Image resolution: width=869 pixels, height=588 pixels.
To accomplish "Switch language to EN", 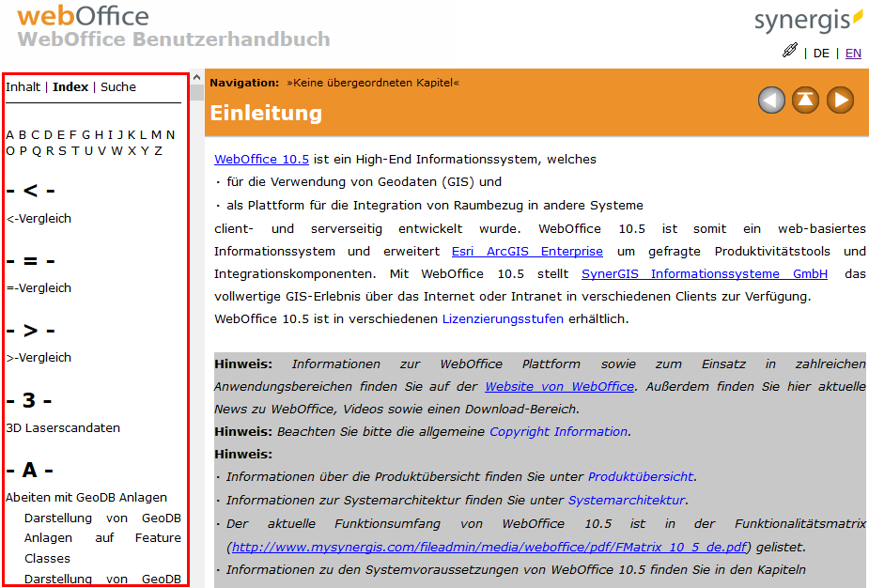I will click(x=853, y=54).
